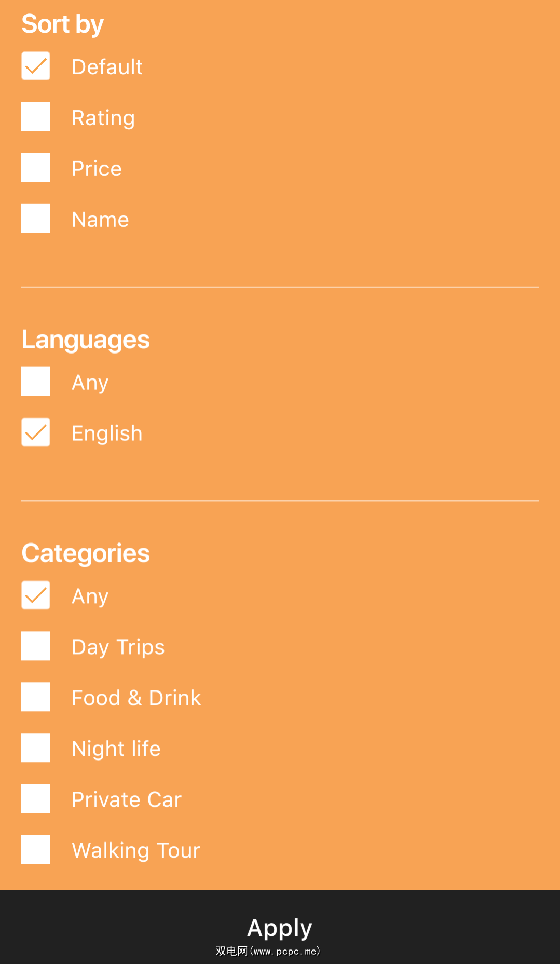This screenshot has height=964, width=560.
Task: Select the Any language checkbox
Action: point(36,382)
